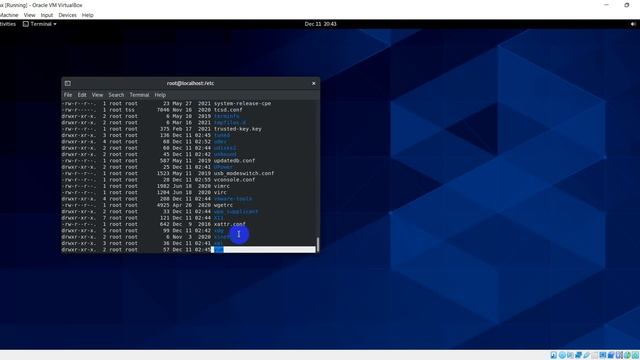
Task: Click the trusted-key.key file name
Action: [x=238, y=129]
